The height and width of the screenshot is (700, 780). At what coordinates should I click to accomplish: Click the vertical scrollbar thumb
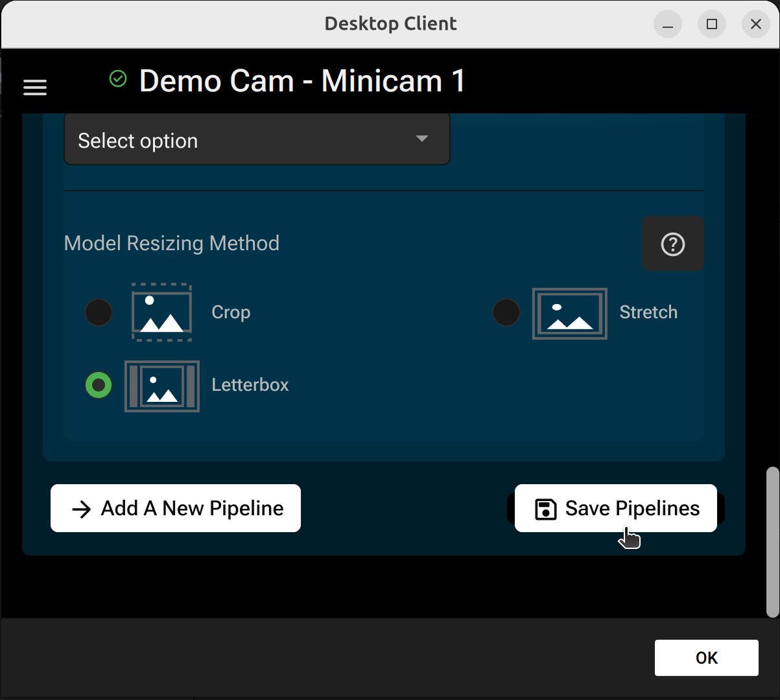(772, 541)
